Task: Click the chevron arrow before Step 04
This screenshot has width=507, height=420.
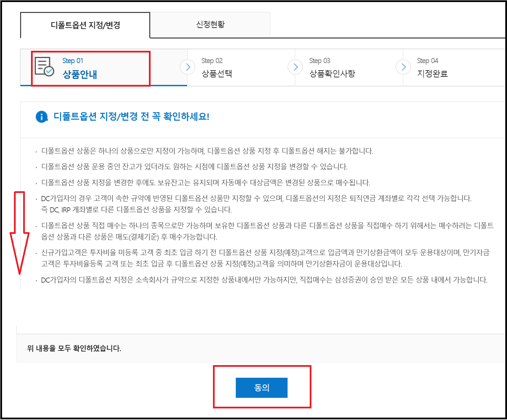Action: 403,67
